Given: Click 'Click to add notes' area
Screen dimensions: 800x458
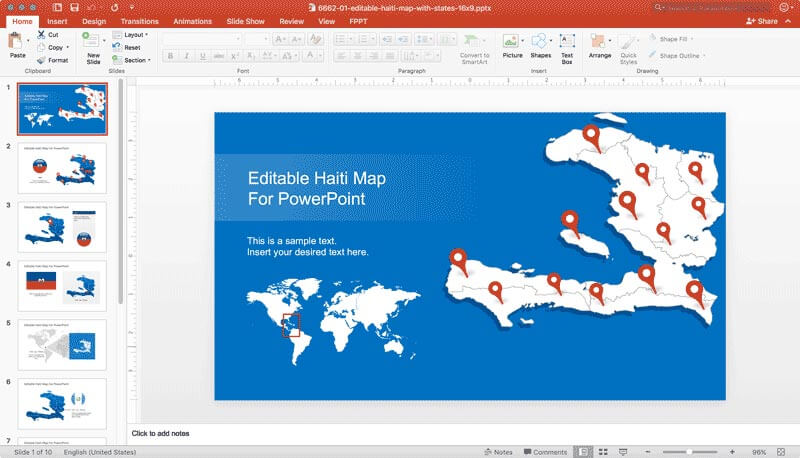Looking at the screenshot, I should (x=160, y=434).
